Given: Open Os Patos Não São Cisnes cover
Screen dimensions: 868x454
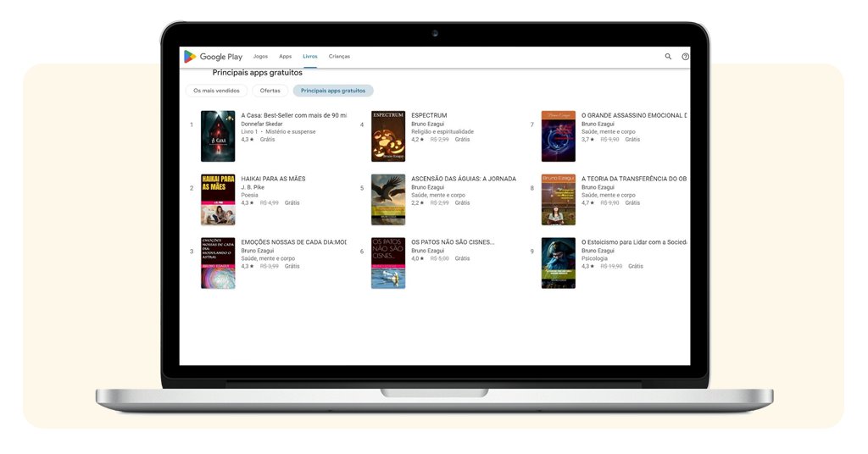Looking at the screenshot, I should point(388,263).
